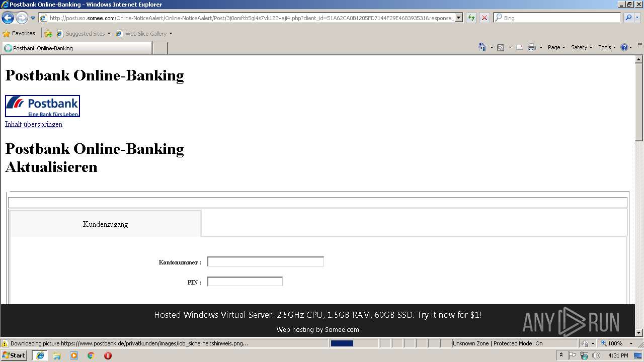The width and height of the screenshot is (644, 362).
Task: Open the recent pages dropdown arrow
Action: [x=33, y=18]
